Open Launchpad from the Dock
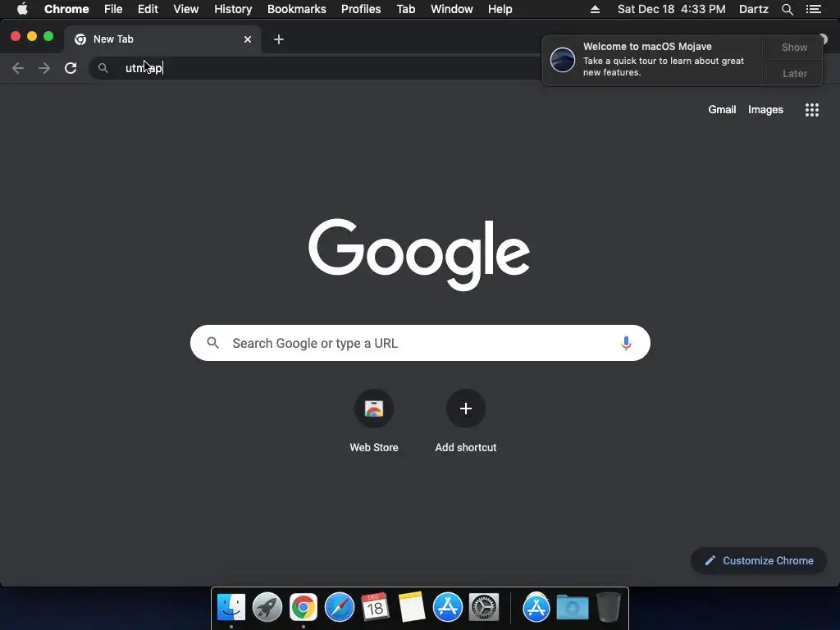This screenshot has width=840, height=630. (267, 608)
